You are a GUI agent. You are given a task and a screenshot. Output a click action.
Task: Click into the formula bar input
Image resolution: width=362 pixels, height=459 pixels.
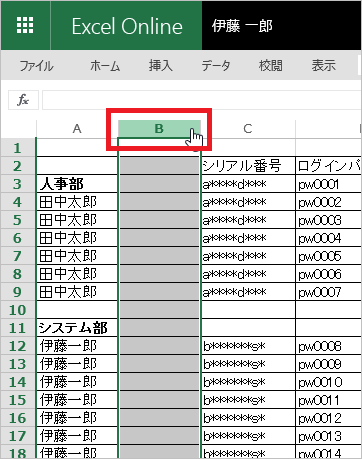click(x=202, y=100)
